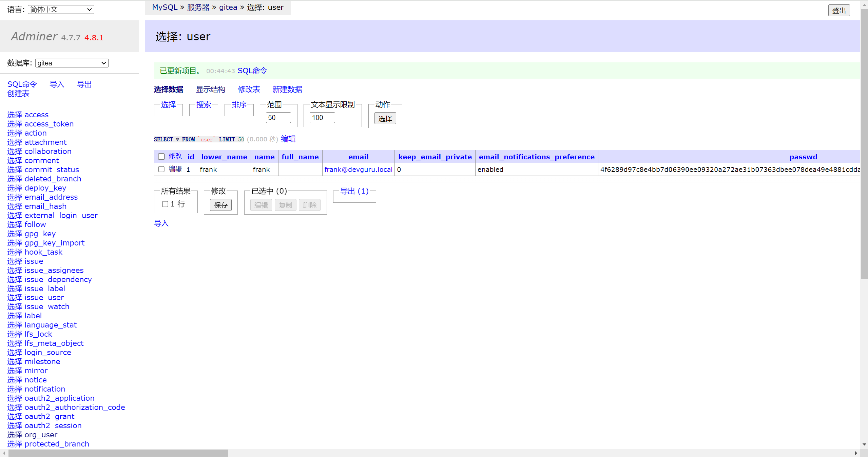Open the language dropdown 简体中文
Viewport: 868px width, 457px height.
click(x=61, y=9)
